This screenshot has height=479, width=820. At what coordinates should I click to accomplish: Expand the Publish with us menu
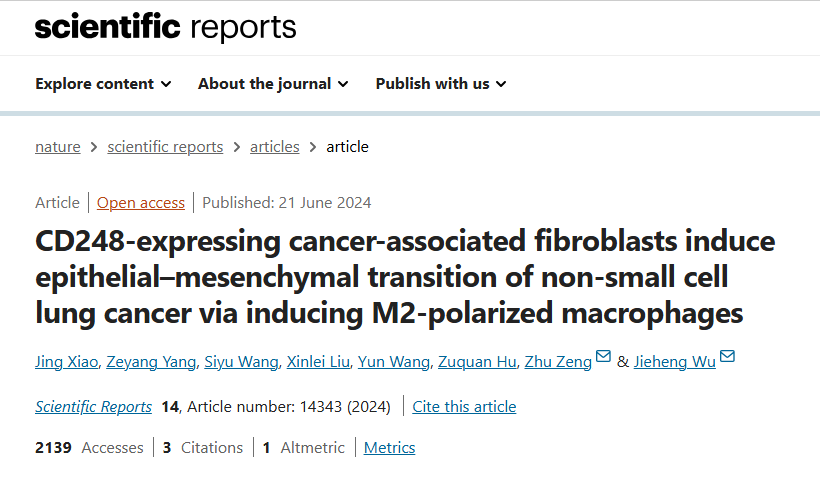pyautogui.click(x=441, y=84)
